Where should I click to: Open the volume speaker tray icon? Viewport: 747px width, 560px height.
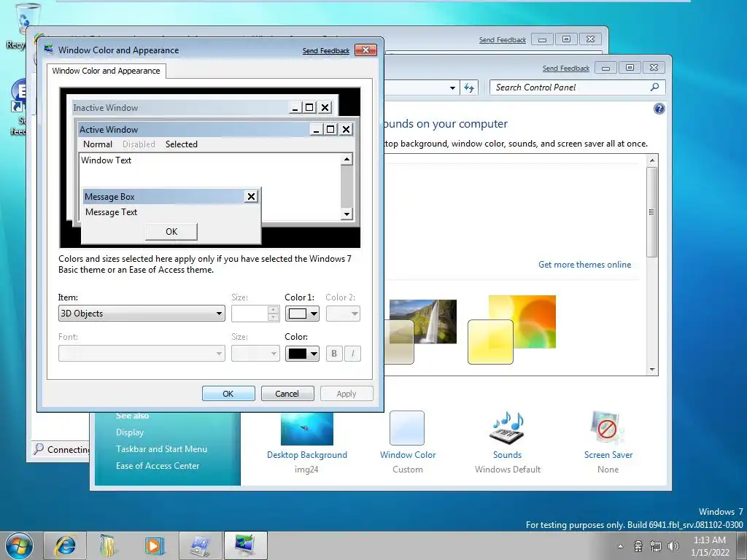point(673,546)
